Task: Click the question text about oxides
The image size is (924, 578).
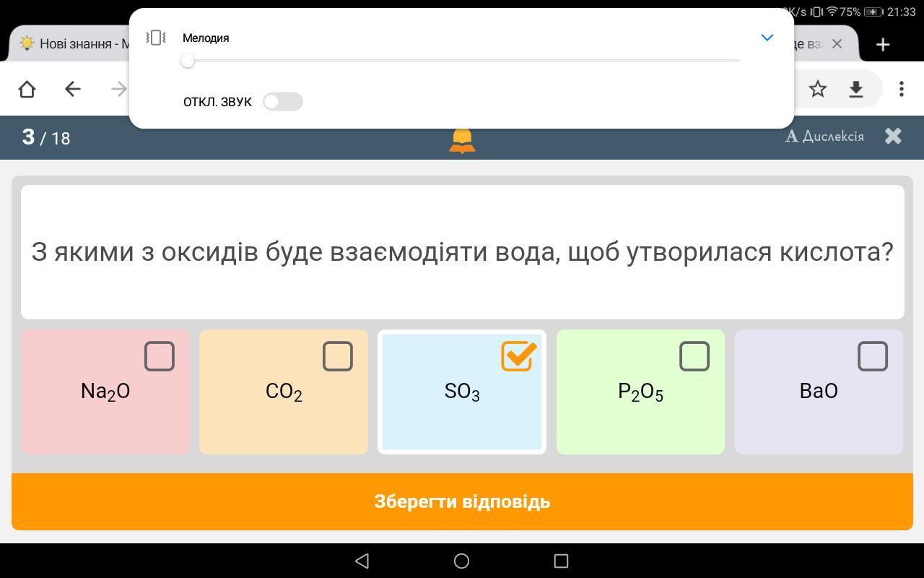Action: (463, 251)
